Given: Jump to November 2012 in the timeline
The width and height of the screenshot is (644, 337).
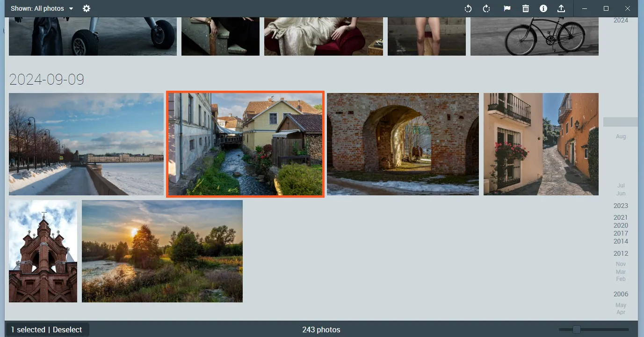Looking at the screenshot, I should (620, 264).
